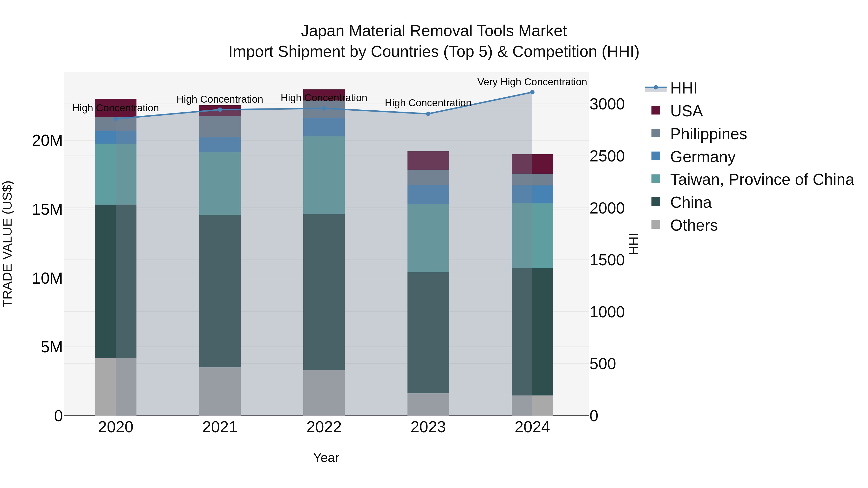Toggle Germany series in legend
868x488 pixels.
point(693,157)
